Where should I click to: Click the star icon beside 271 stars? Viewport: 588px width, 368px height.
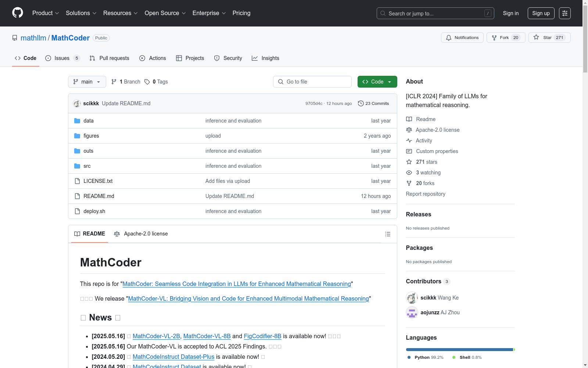coord(409,162)
